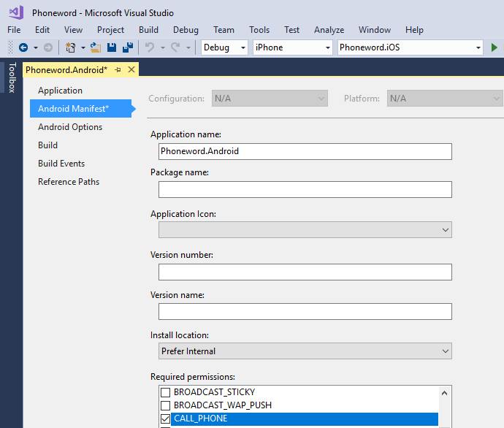This screenshot has height=428, width=504.
Task: Pin the Phoneword.Android tab
Action: 118,69
